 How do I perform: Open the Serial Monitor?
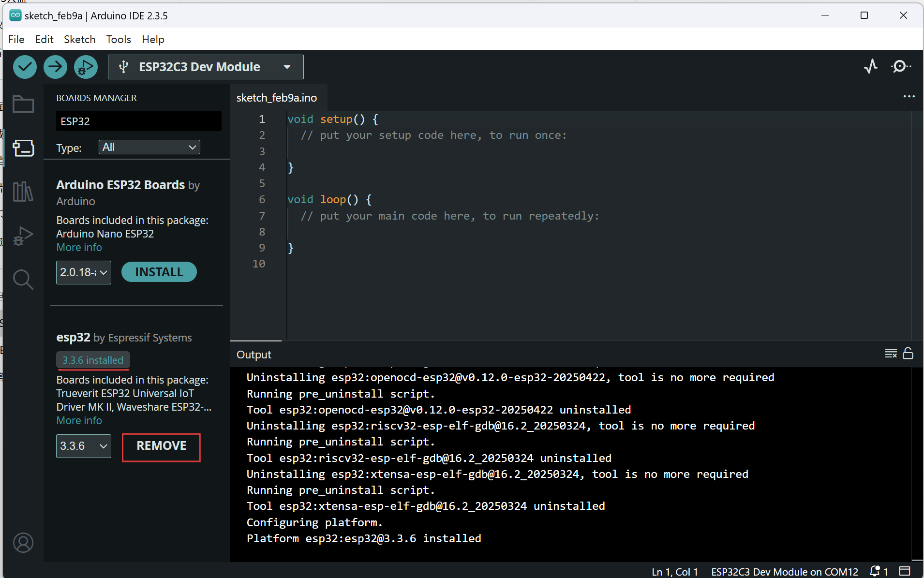(x=901, y=66)
